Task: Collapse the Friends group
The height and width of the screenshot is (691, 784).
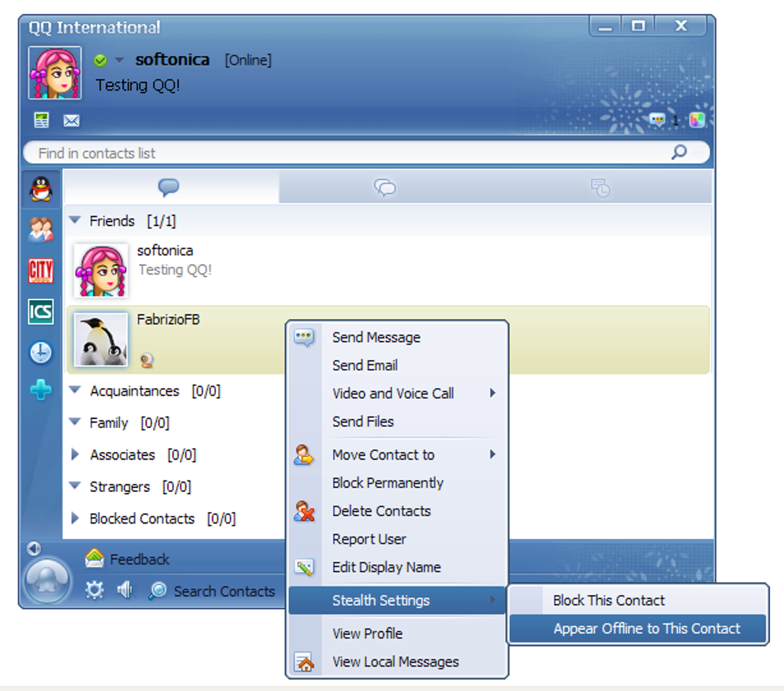Action: click(x=75, y=220)
